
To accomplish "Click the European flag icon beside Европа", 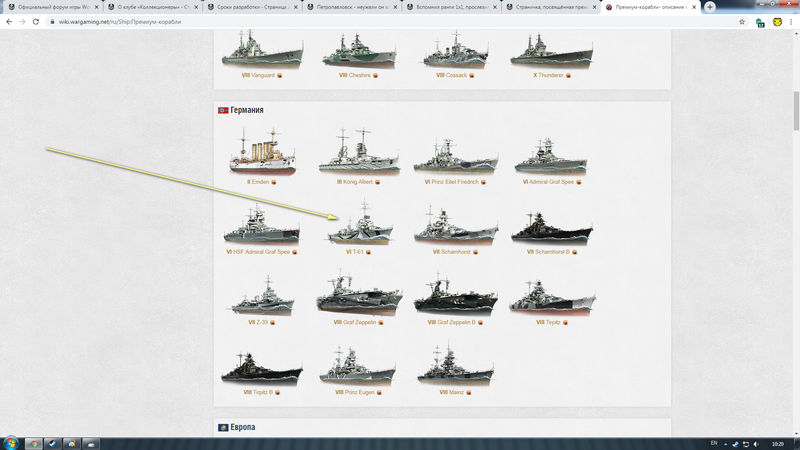I will [223, 428].
